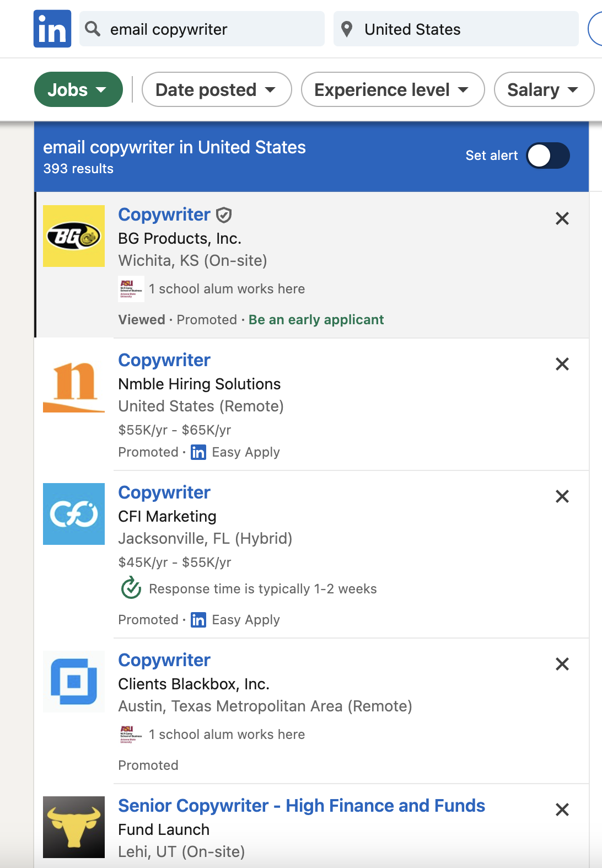Viewport: 602px width, 868px height.
Task: Click Response time is typically 1-2 weeks
Action: coord(263,589)
